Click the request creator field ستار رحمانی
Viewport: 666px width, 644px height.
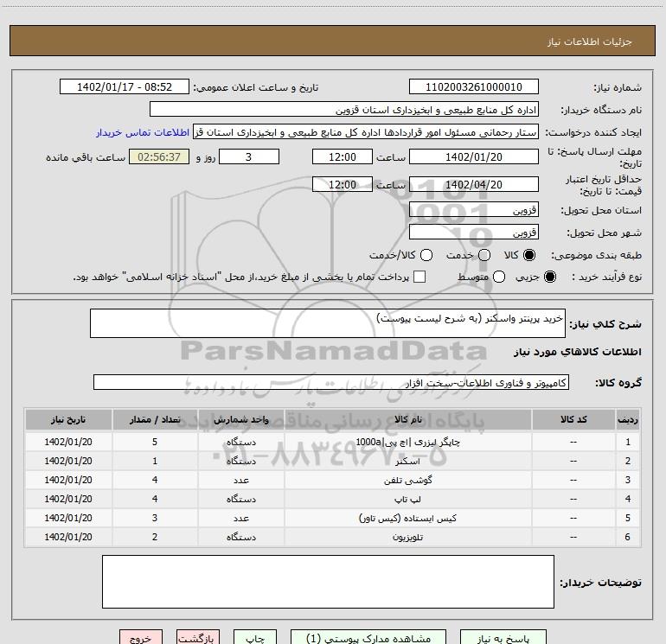366,131
